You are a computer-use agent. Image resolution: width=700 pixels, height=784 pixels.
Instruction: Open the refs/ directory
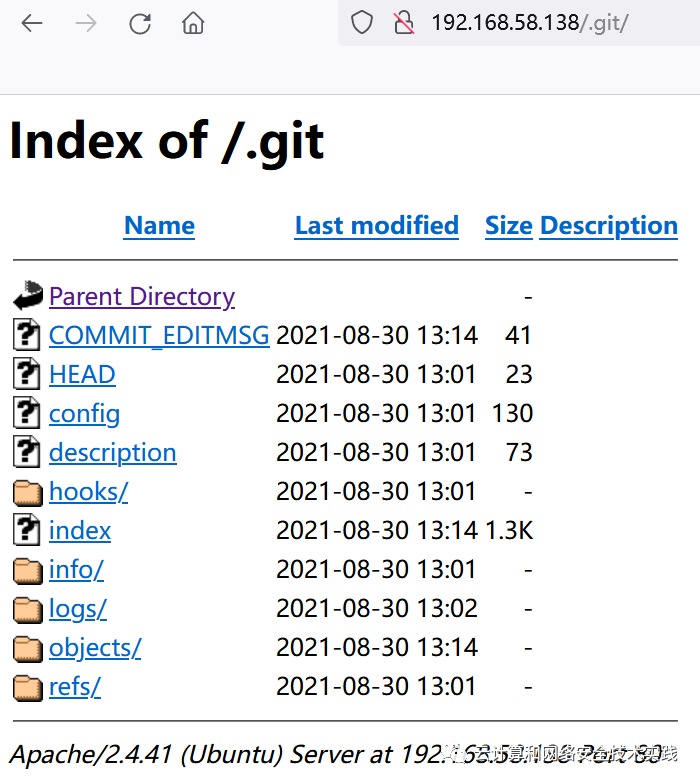pyautogui.click(x=74, y=687)
